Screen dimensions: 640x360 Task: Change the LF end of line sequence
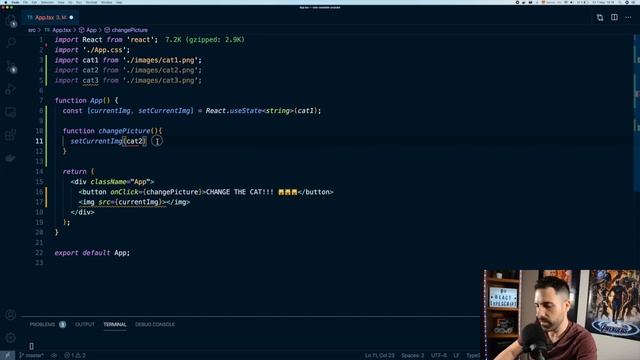(x=456, y=356)
